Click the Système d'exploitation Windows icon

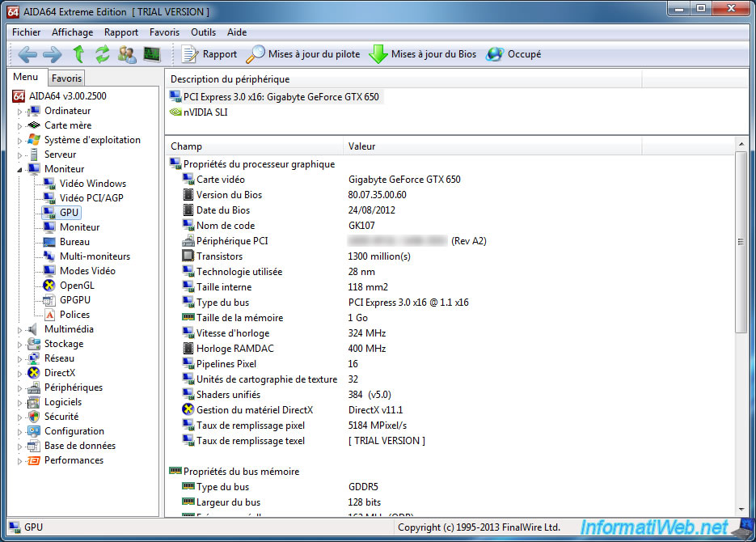point(34,139)
